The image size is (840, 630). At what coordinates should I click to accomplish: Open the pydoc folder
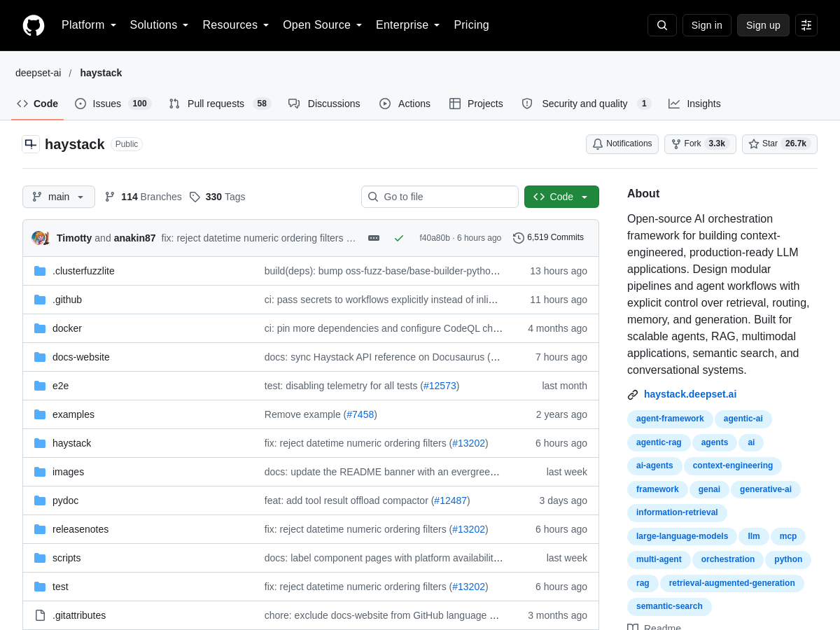[x=65, y=500]
